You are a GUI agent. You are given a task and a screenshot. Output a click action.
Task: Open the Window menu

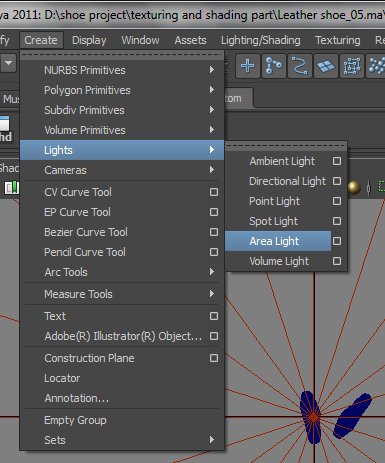(x=140, y=40)
